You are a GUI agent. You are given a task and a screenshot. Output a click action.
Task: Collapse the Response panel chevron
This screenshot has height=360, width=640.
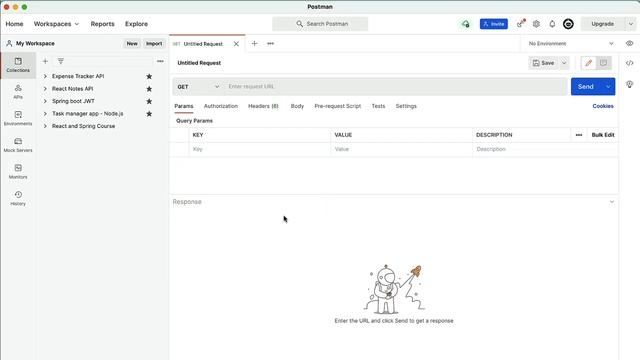tap(611, 202)
